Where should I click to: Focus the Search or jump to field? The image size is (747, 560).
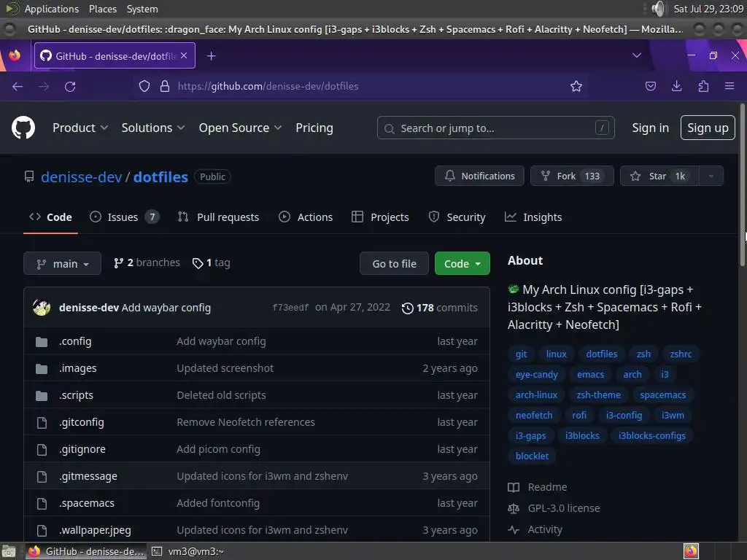pos(495,128)
